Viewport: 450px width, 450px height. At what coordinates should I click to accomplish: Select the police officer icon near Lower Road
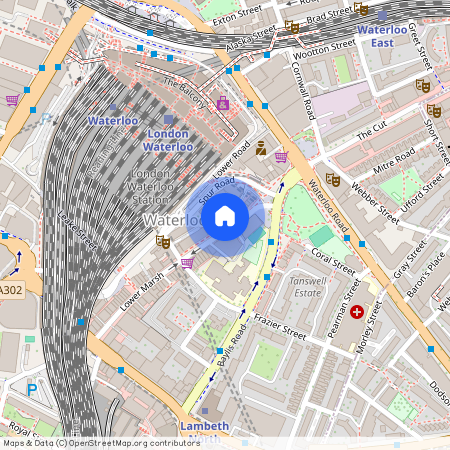pyautogui.click(x=261, y=148)
